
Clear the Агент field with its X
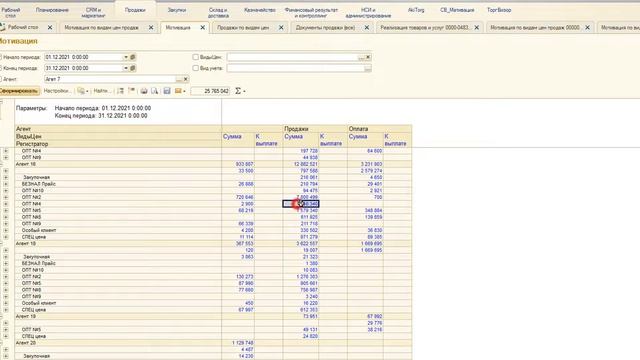pos(186,79)
